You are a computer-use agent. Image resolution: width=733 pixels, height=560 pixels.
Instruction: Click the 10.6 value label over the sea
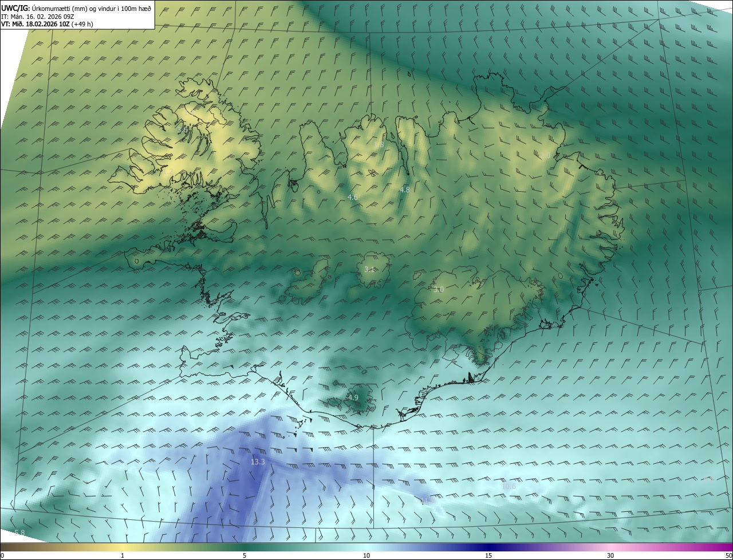click(509, 487)
